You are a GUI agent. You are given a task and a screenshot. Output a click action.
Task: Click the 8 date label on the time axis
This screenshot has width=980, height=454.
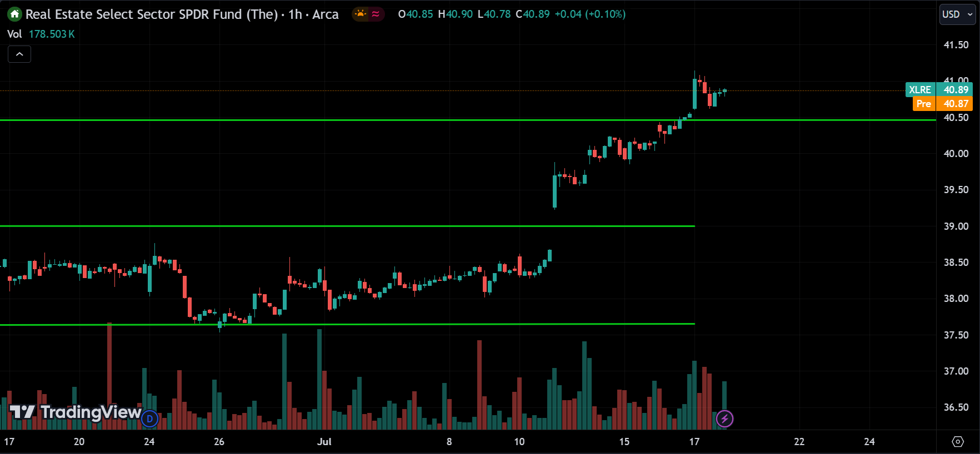pyautogui.click(x=449, y=442)
